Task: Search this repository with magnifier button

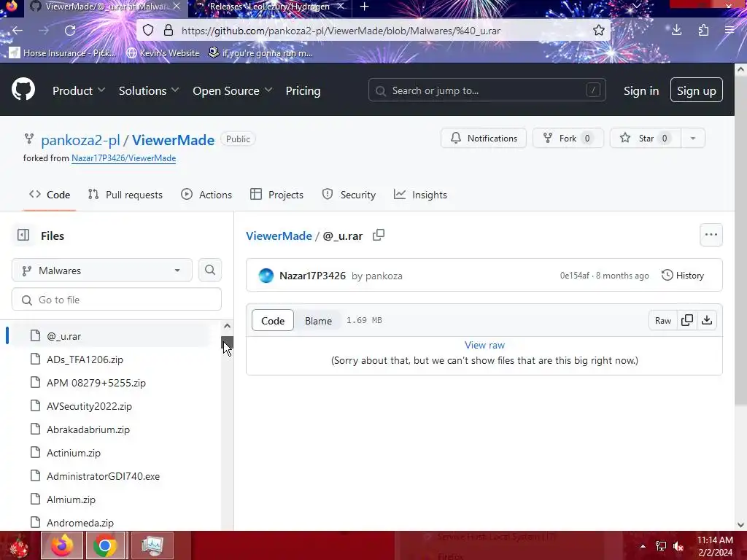Action: 210,270
